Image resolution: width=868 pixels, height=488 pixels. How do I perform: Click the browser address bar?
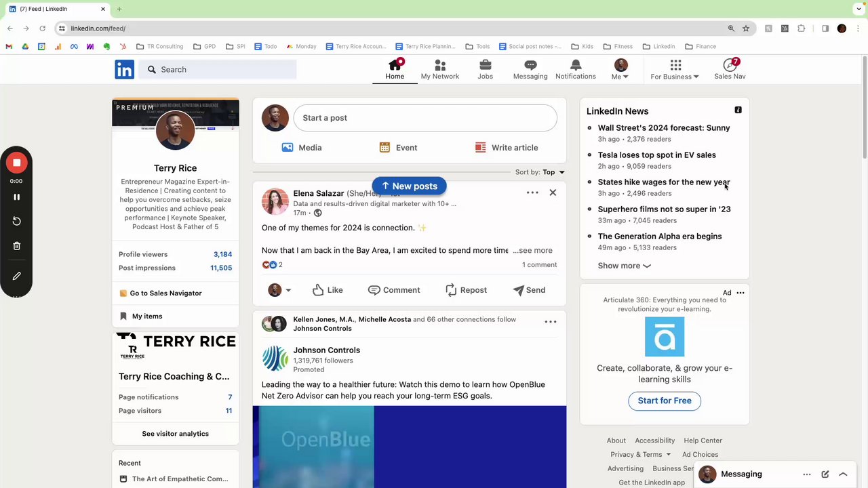point(393,28)
